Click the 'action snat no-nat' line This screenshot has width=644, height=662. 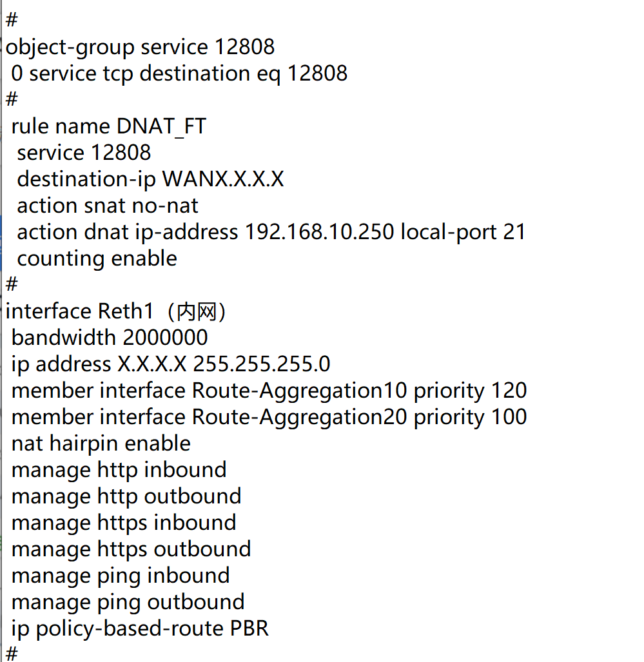(x=107, y=206)
